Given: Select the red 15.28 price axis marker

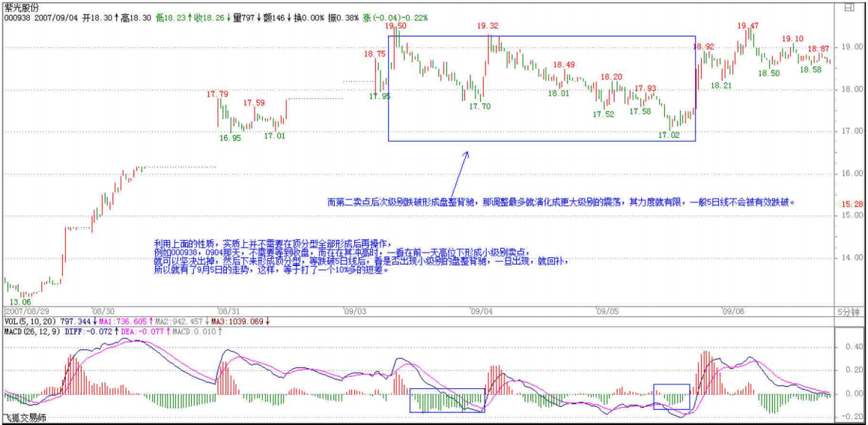Looking at the screenshot, I should pos(853,204).
